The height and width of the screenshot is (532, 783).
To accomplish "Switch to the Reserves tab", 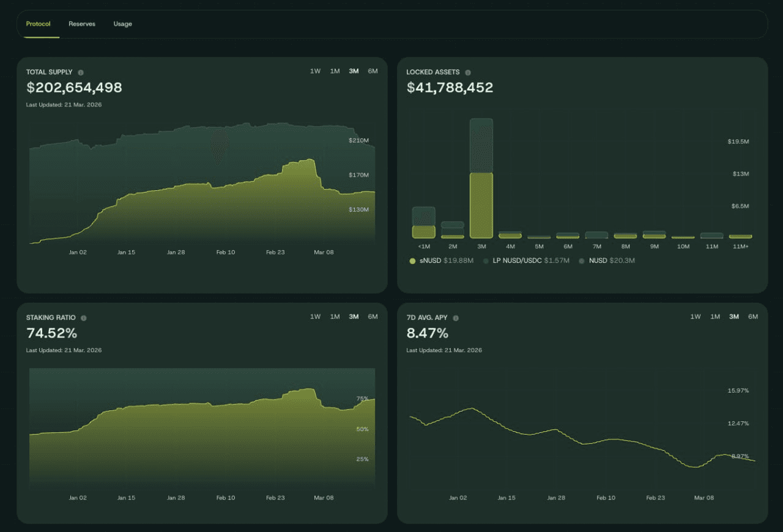I will 82,24.
